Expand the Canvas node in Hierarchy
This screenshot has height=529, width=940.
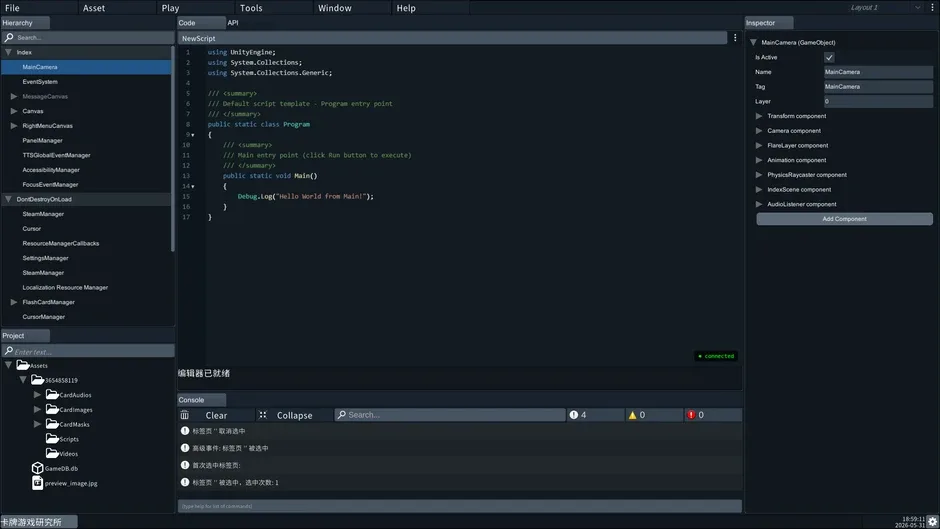pos(14,111)
